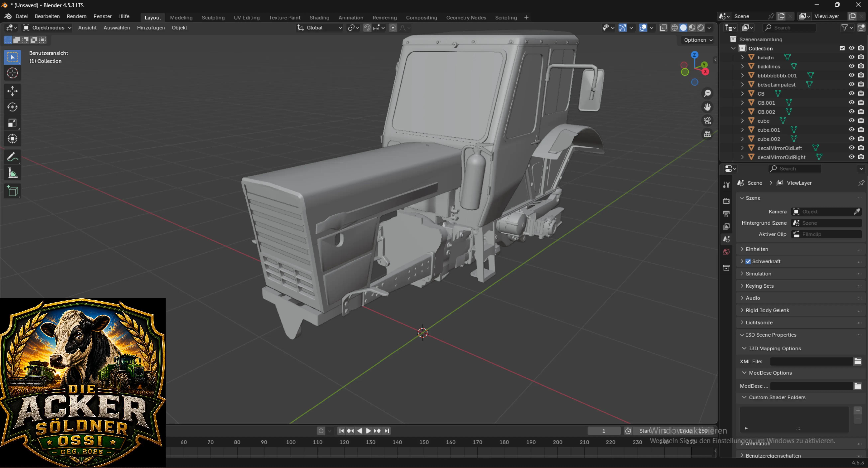Switch perspective/orthographic with the grid icon
This screenshot has height=468, width=868.
(707, 134)
